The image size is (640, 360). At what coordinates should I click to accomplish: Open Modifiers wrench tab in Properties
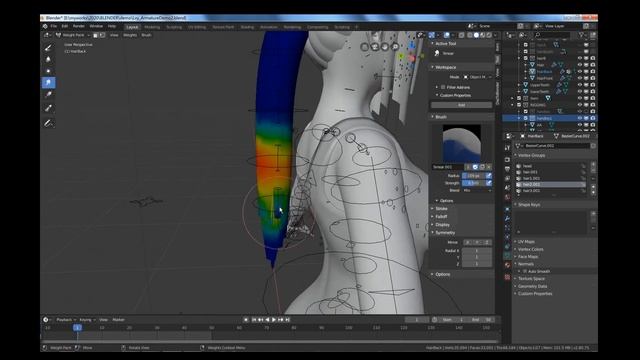coord(507,218)
